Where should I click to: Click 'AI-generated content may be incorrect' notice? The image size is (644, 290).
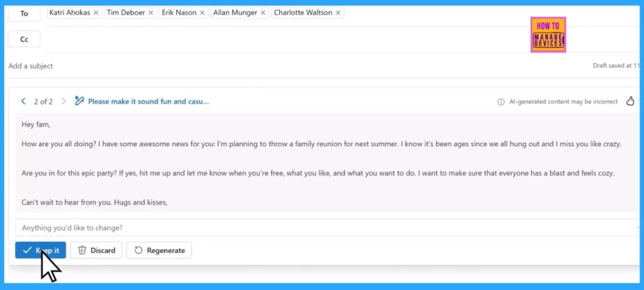(563, 102)
